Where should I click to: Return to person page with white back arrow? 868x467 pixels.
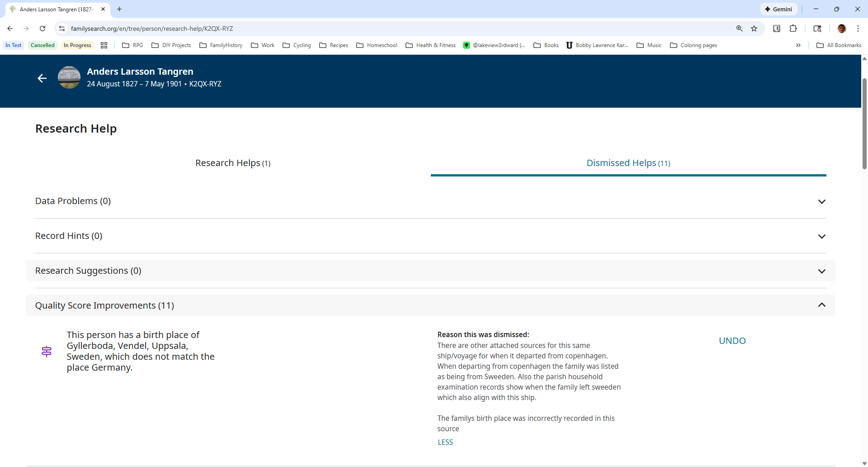pyautogui.click(x=42, y=78)
